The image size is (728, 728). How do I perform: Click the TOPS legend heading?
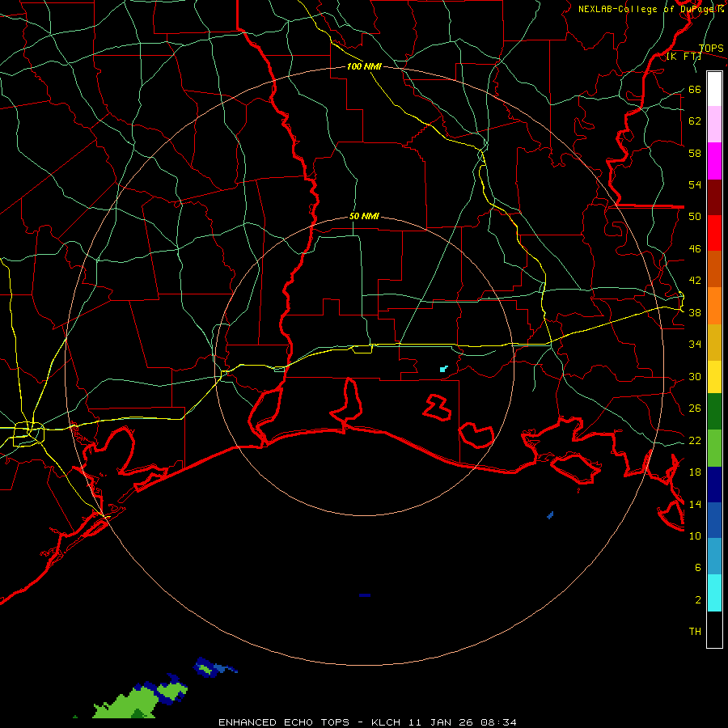(711, 48)
